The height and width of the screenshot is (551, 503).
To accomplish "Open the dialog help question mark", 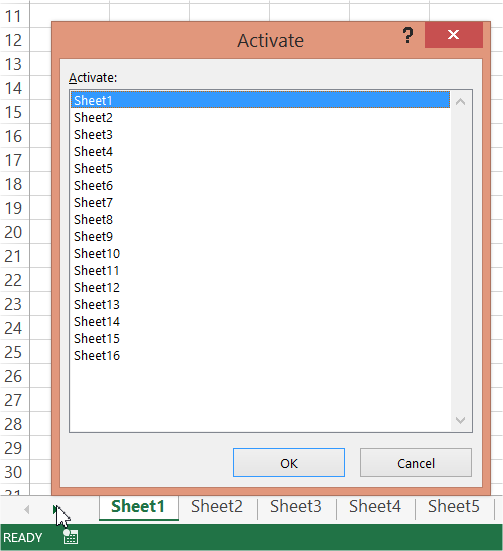I will 408,35.
